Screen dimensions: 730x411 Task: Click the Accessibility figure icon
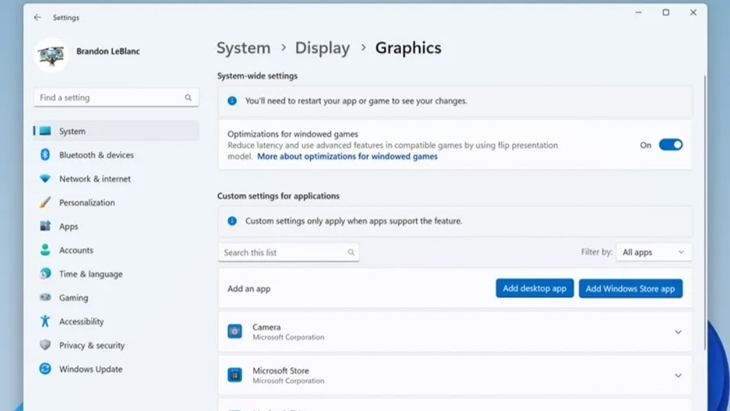(x=45, y=321)
